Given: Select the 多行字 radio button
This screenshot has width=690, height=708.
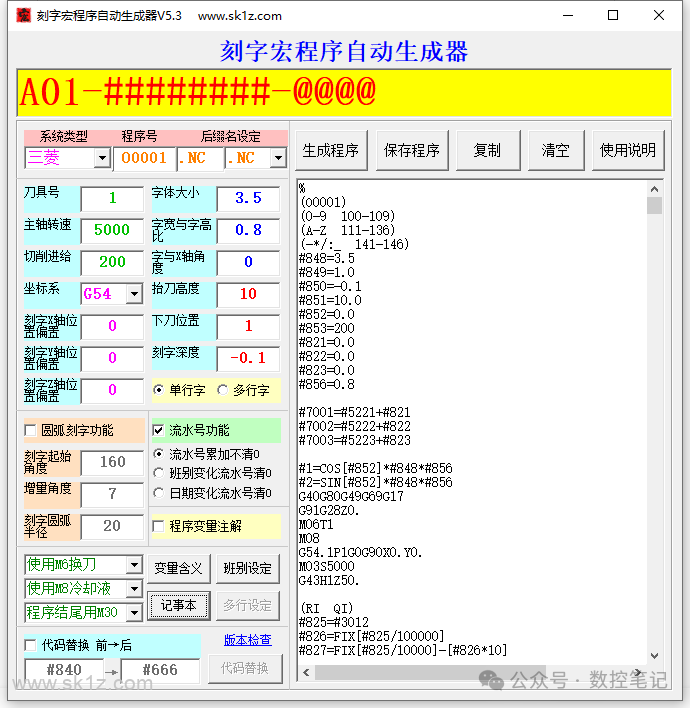Looking at the screenshot, I should [x=222, y=389].
